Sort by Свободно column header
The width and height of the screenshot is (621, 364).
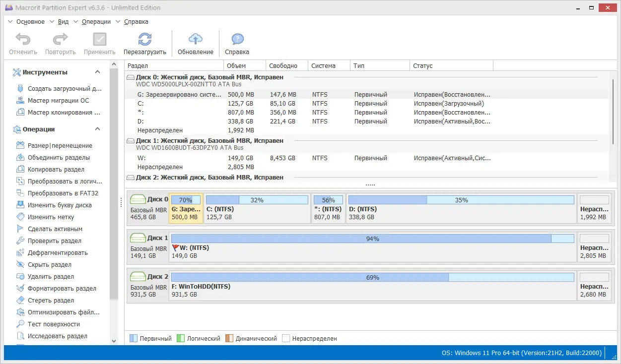pos(283,66)
